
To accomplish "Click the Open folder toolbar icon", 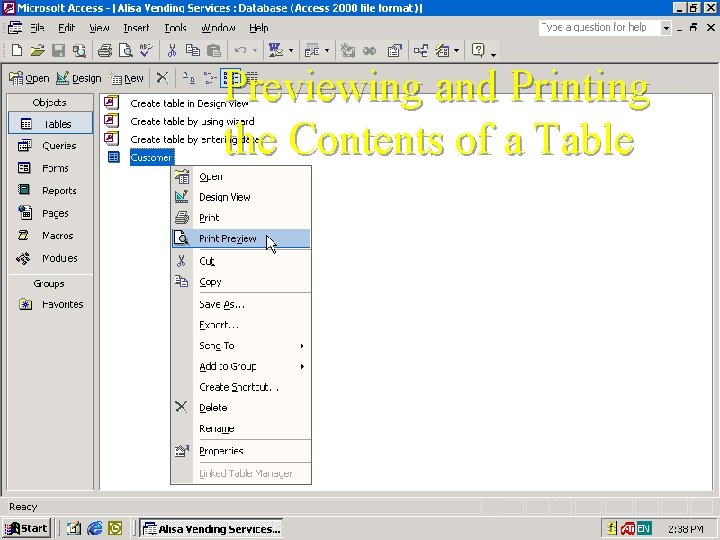I will (x=37, y=50).
